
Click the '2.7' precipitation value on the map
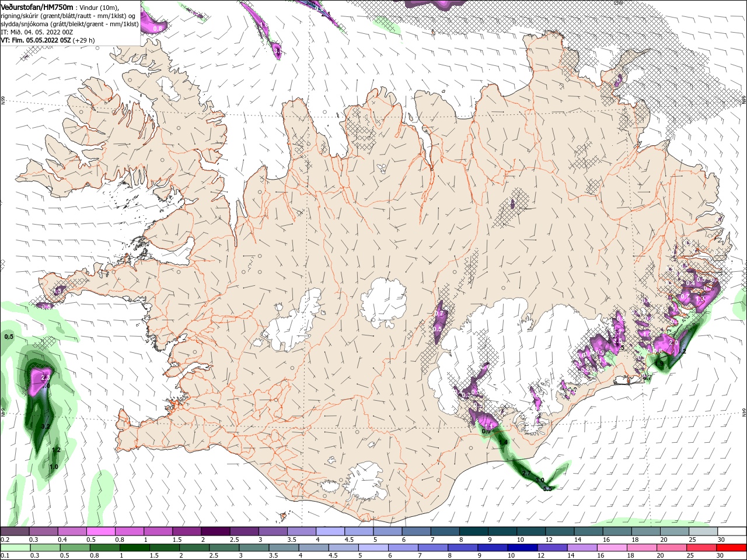(x=526, y=473)
